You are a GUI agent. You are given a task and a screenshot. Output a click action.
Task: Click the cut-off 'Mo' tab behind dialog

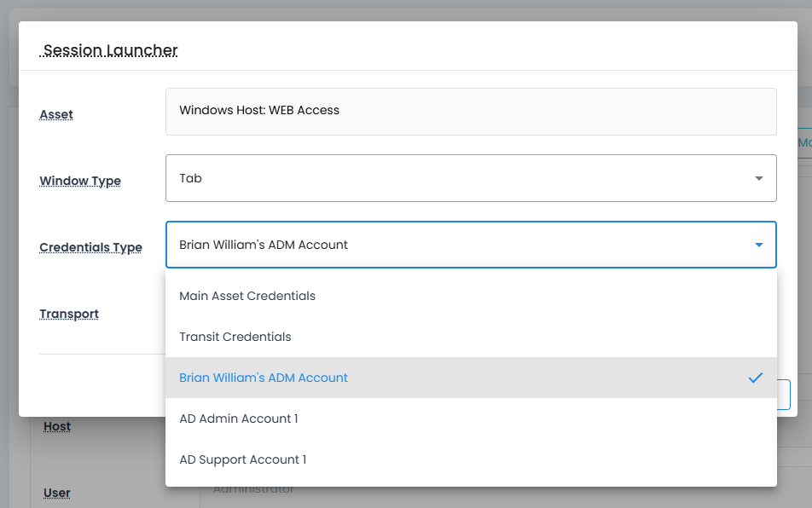[x=803, y=143]
